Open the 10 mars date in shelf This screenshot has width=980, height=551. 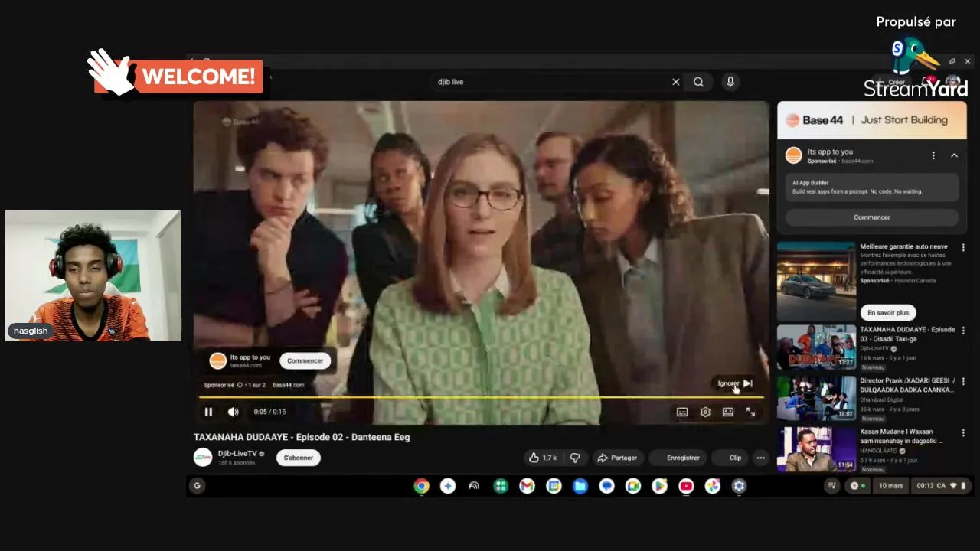(890, 486)
